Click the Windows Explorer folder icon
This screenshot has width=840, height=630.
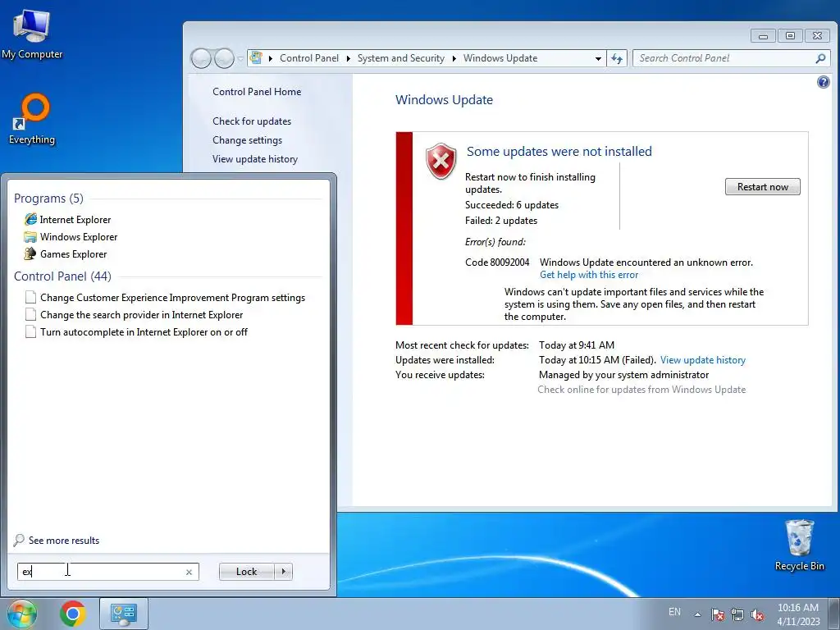30,237
